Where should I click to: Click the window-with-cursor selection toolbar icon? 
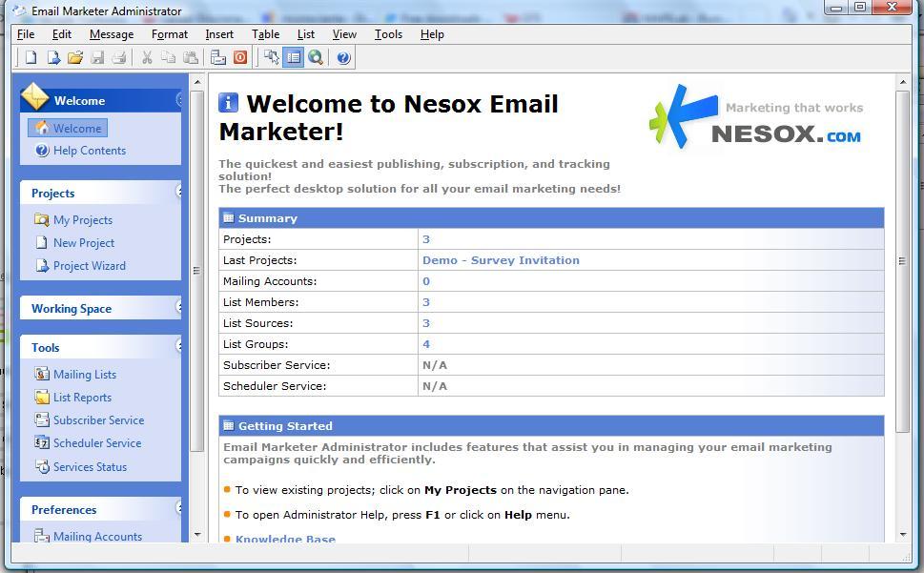coord(271,57)
